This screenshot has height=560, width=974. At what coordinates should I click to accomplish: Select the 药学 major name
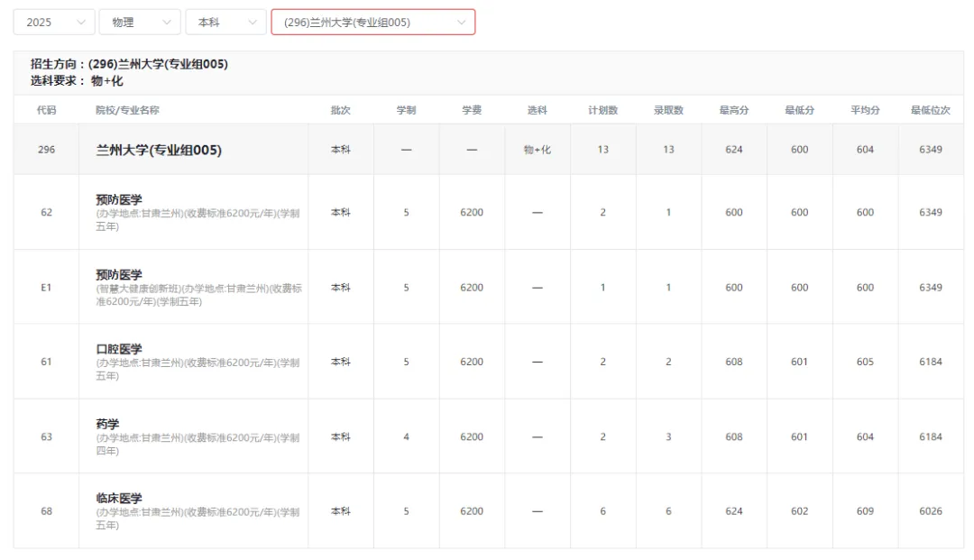[x=107, y=424]
